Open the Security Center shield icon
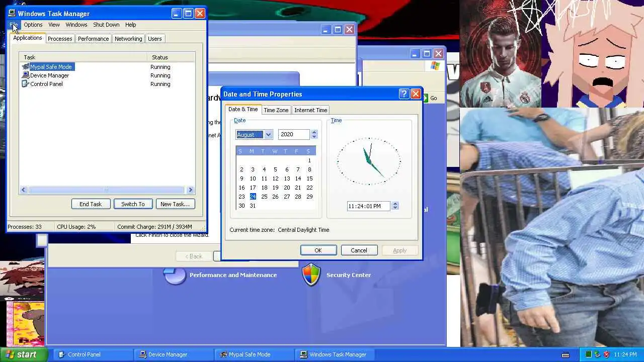The height and width of the screenshot is (362, 644). (311, 275)
